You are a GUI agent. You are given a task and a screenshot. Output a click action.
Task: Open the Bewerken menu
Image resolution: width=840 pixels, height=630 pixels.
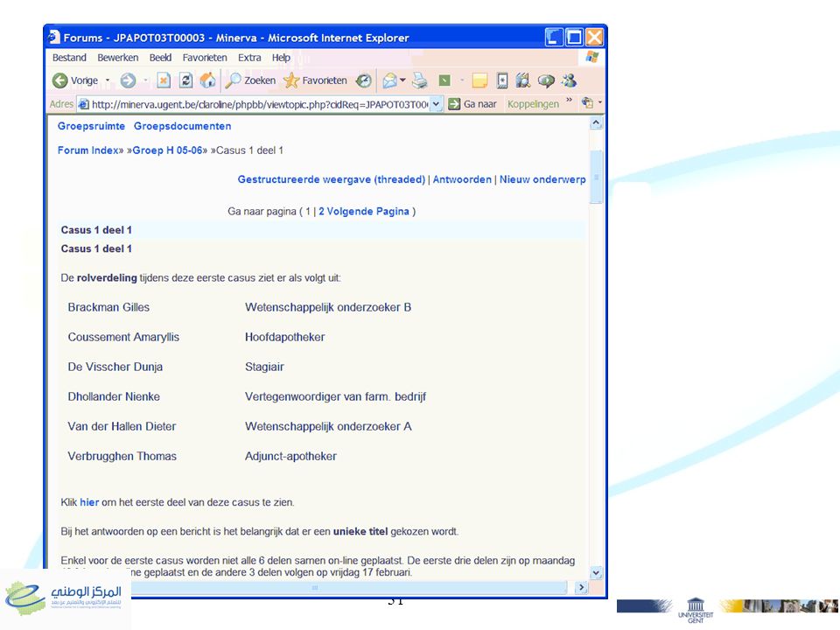point(118,58)
